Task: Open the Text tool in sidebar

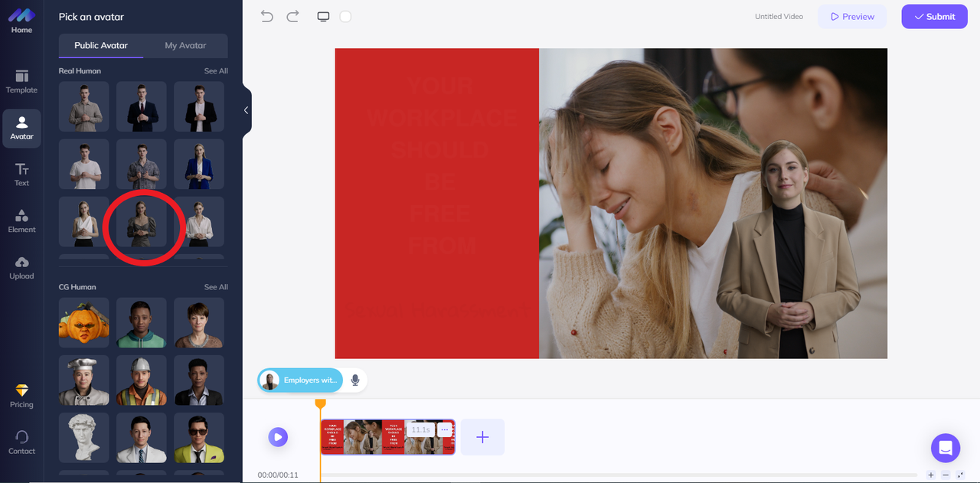Action: (x=21, y=175)
